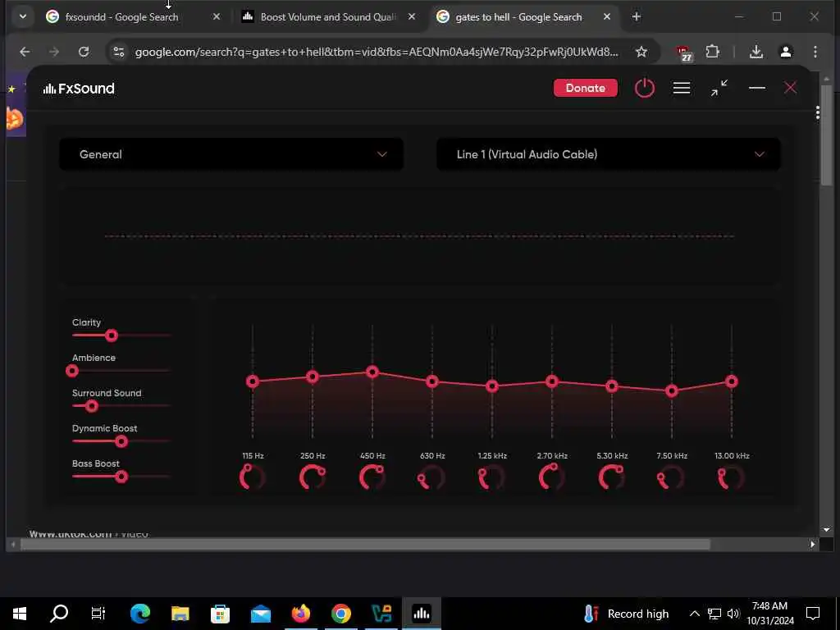Open the General preset dropdown

coord(231,154)
